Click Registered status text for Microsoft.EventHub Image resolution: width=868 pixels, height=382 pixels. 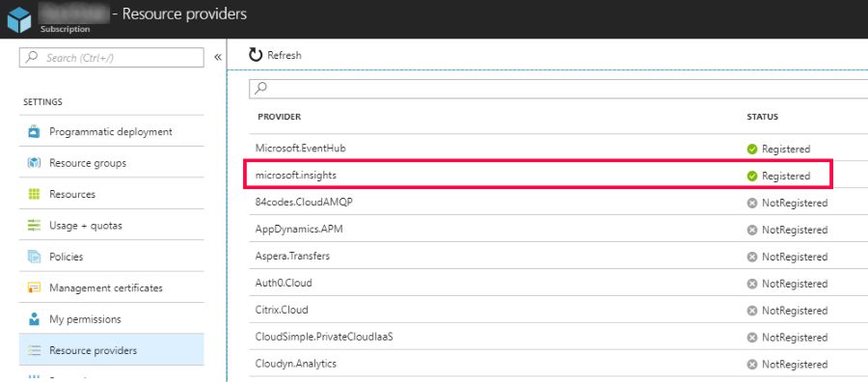click(786, 149)
